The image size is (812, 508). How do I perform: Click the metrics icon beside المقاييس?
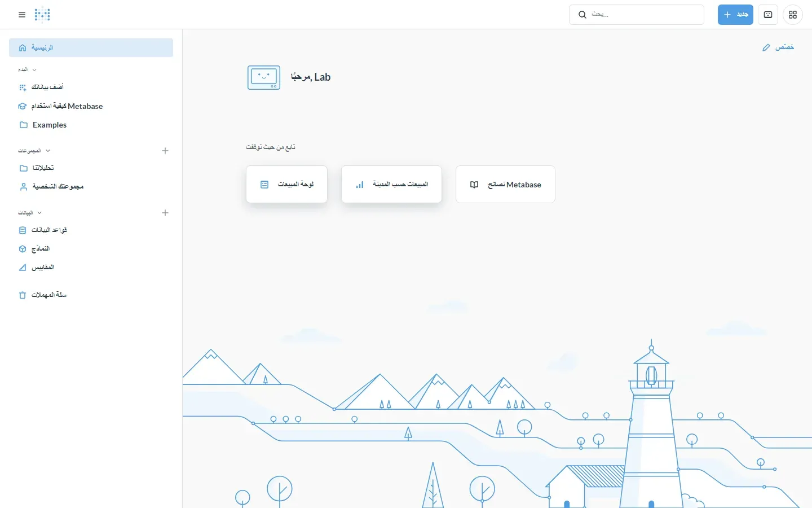[x=23, y=268]
